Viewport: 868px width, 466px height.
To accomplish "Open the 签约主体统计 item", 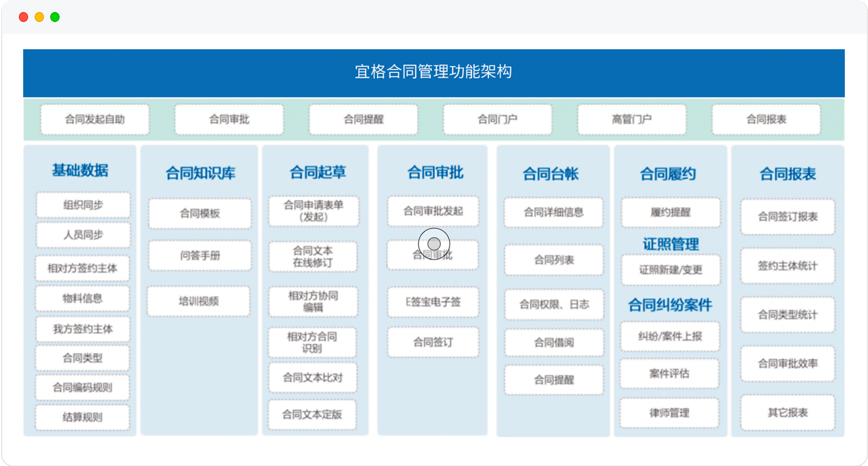I will click(x=788, y=266).
